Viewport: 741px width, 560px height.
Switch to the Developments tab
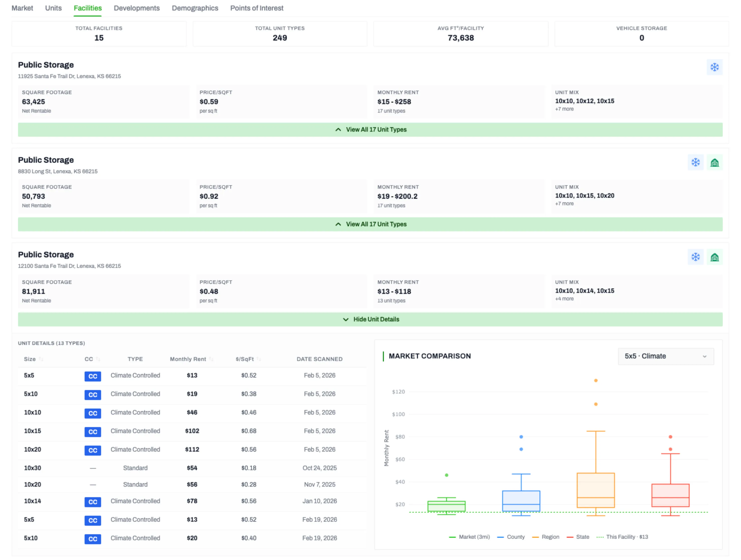(137, 8)
